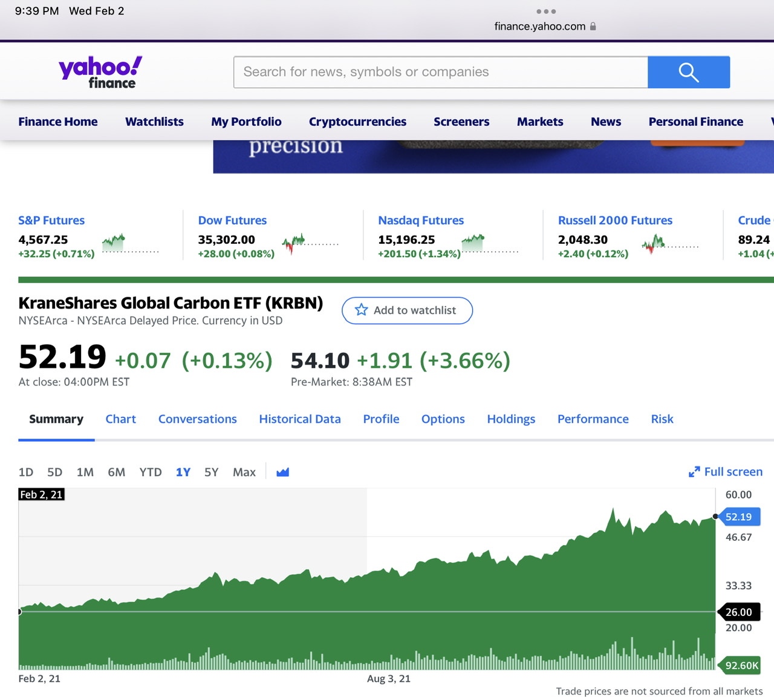The image size is (774, 700).
Task: Click the Crude futures link
Action: click(755, 220)
